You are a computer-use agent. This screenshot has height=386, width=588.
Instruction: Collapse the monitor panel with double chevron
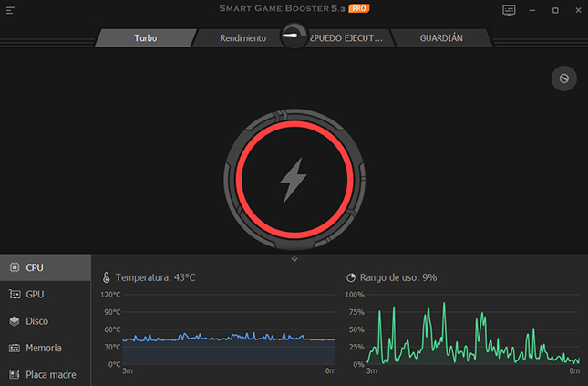click(294, 259)
